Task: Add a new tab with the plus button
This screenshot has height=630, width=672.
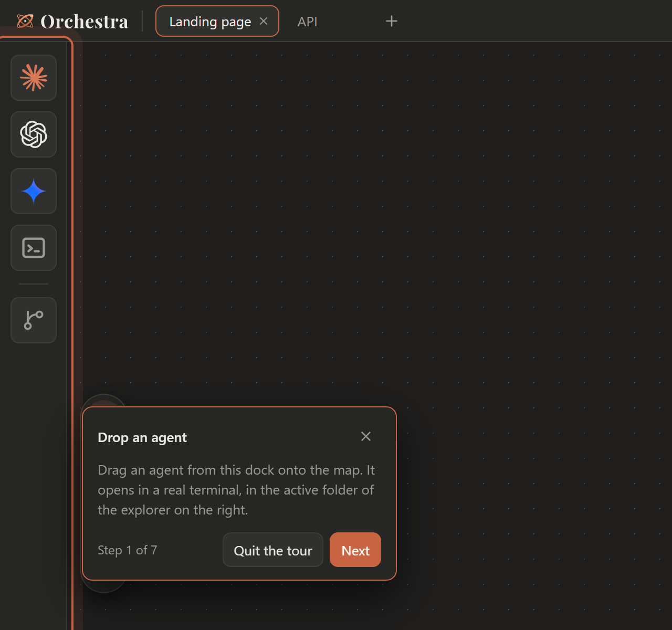Action: click(x=392, y=21)
